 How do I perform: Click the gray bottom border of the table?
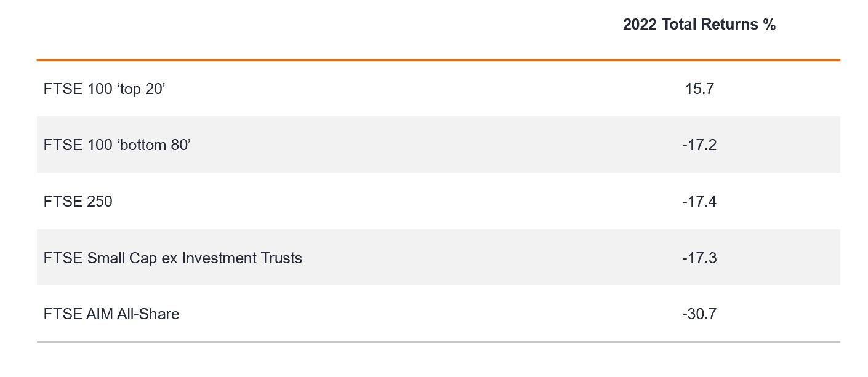tap(438, 341)
